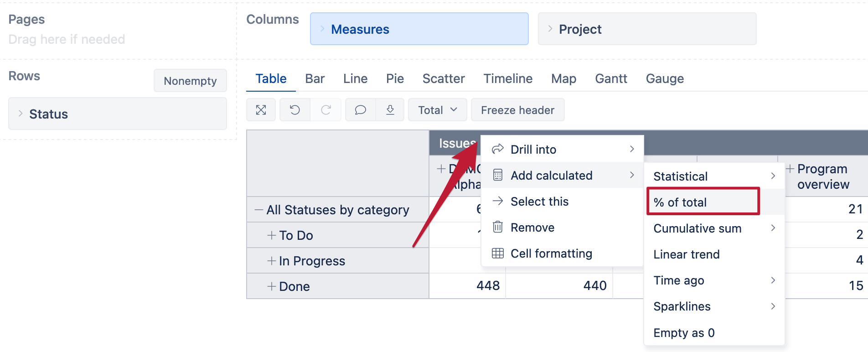Click the calculator icon beside Add calculated
868x352 pixels.
point(498,175)
